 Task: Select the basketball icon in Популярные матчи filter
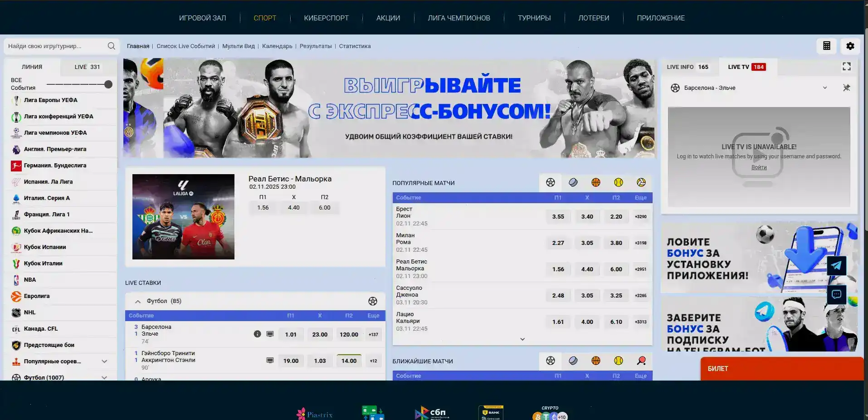click(x=596, y=182)
